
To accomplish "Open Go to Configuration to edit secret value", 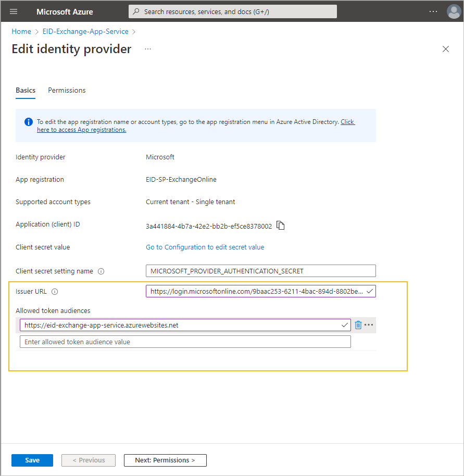I will pos(205,247).
